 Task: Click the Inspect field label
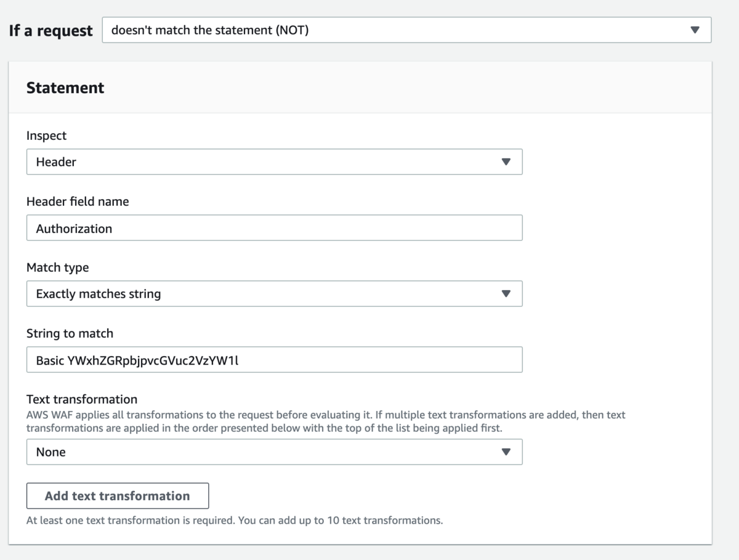click(46, 136)
